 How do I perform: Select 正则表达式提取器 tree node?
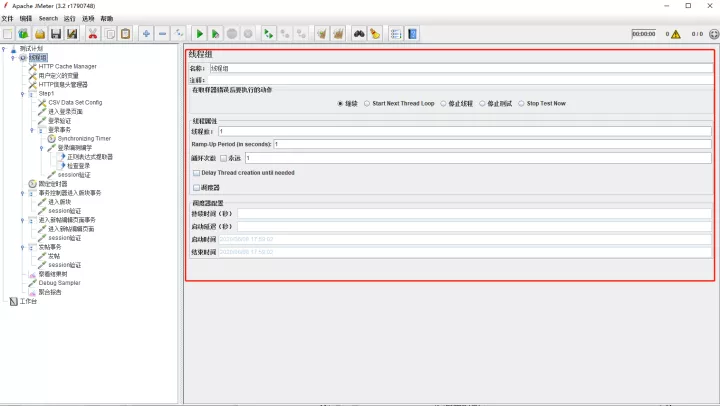click(x=90, y=157)
